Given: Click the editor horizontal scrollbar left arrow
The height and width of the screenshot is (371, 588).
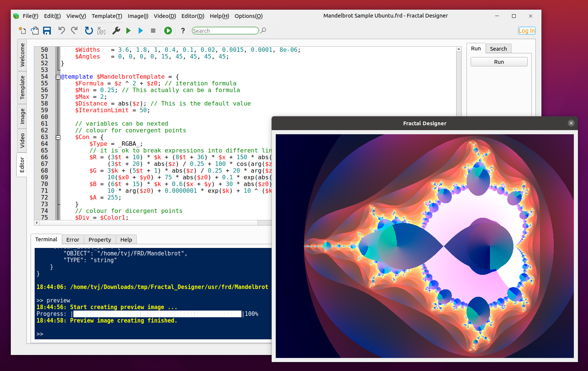Looking at the screenshot, I should (37, 223).
